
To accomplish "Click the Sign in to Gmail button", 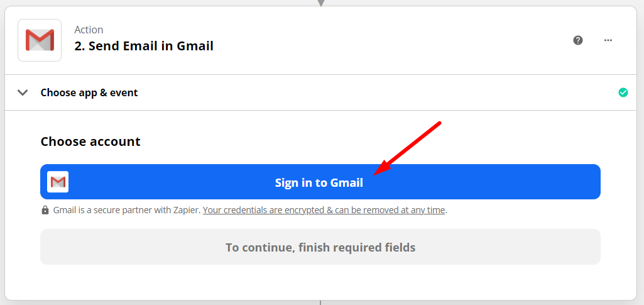I will (320, 182).
